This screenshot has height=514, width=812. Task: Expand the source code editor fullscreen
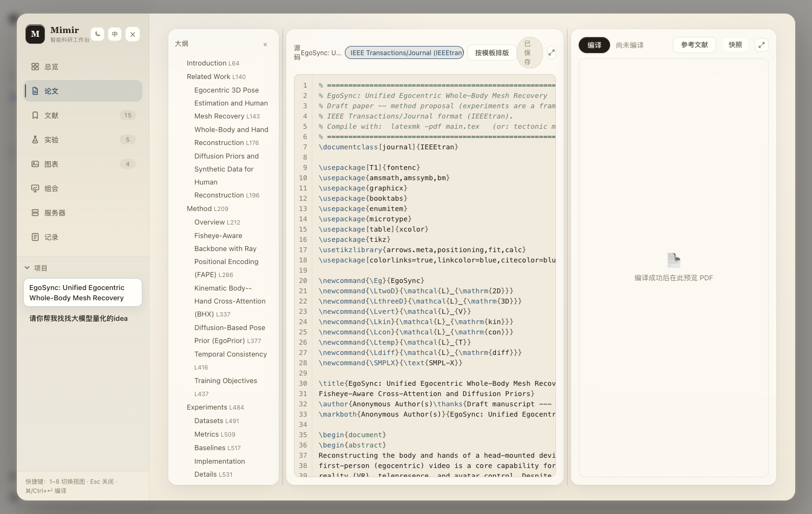552,52
